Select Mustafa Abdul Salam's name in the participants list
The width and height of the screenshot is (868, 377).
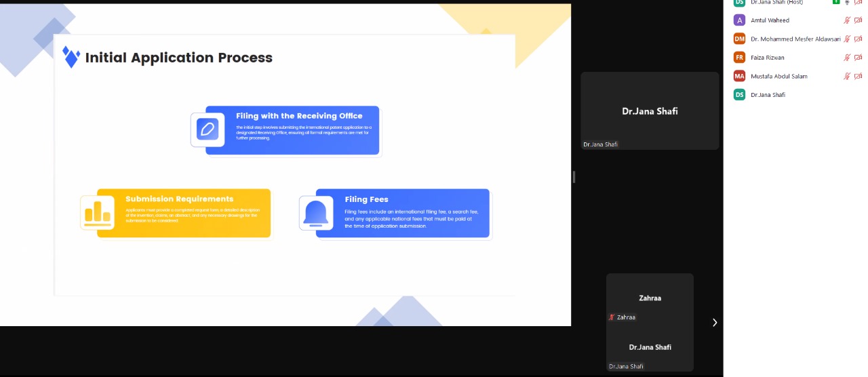[x=778, y=76]
